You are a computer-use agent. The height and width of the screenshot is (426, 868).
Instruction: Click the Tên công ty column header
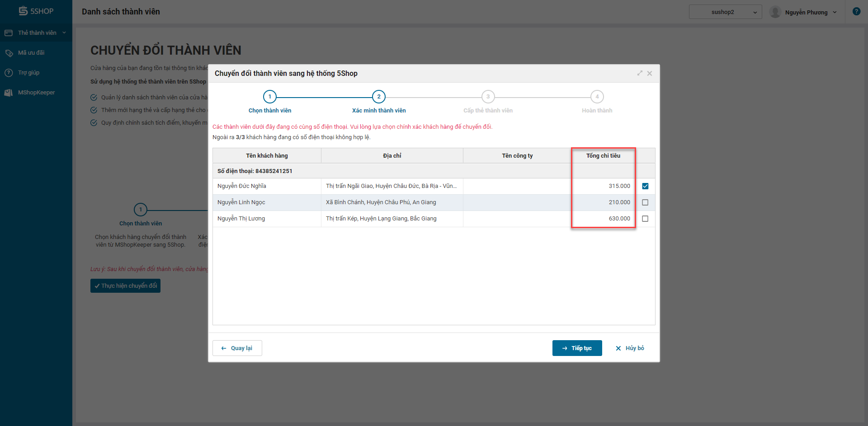point(517,156)
